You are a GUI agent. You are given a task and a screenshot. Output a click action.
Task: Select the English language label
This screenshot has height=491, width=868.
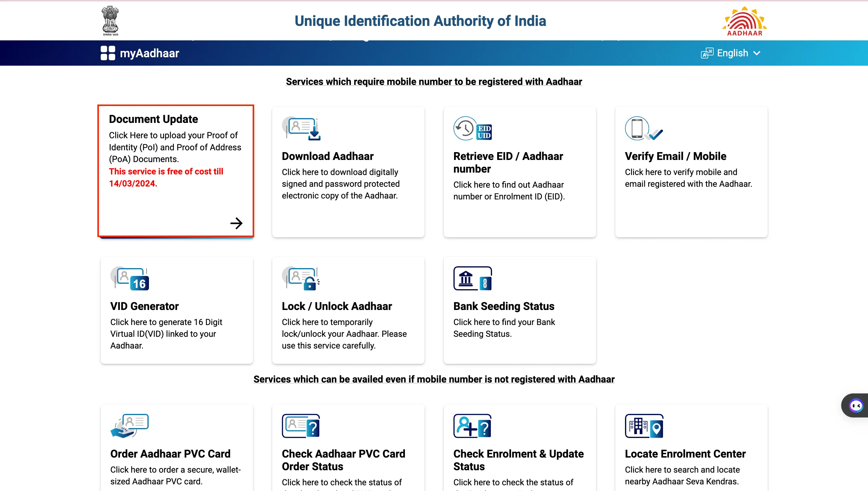coord(732,53)
